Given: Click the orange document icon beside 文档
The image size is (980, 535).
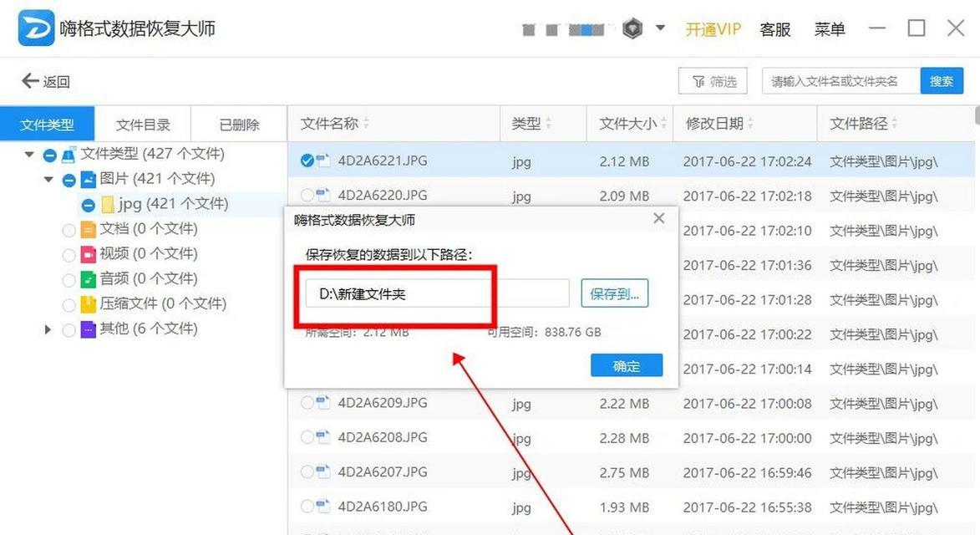Looking at the screenshot, I should click(88, 229).
